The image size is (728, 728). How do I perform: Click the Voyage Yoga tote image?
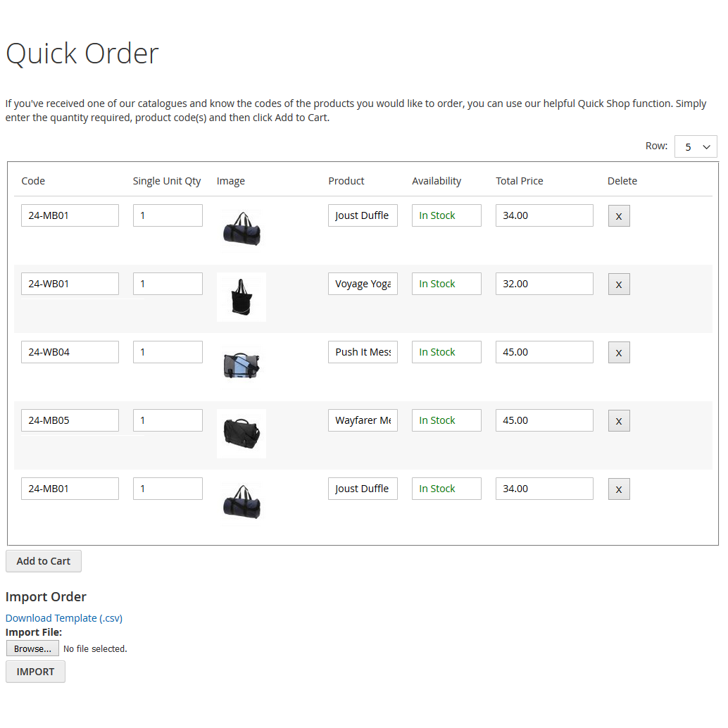[x=241, y=296]
